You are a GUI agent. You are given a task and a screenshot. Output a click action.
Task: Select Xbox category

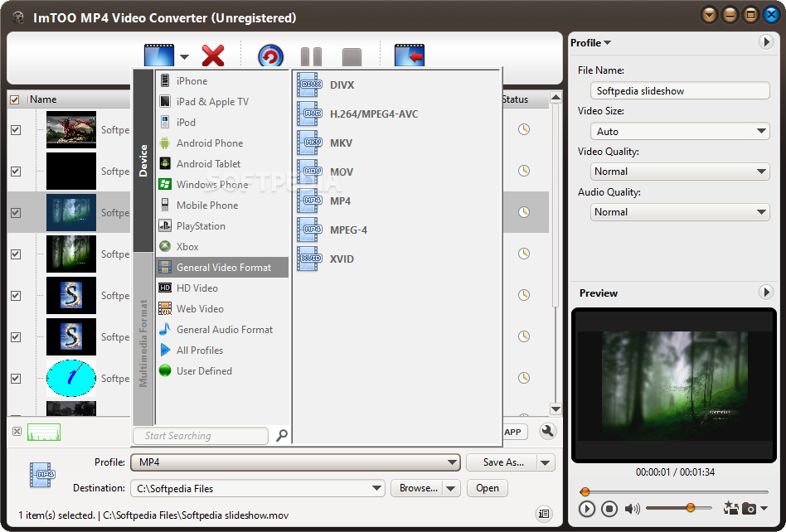222,246
